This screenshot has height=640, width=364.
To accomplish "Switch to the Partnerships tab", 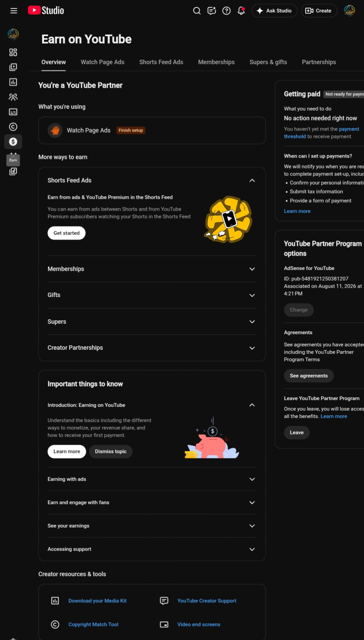I will coord(319,62).
